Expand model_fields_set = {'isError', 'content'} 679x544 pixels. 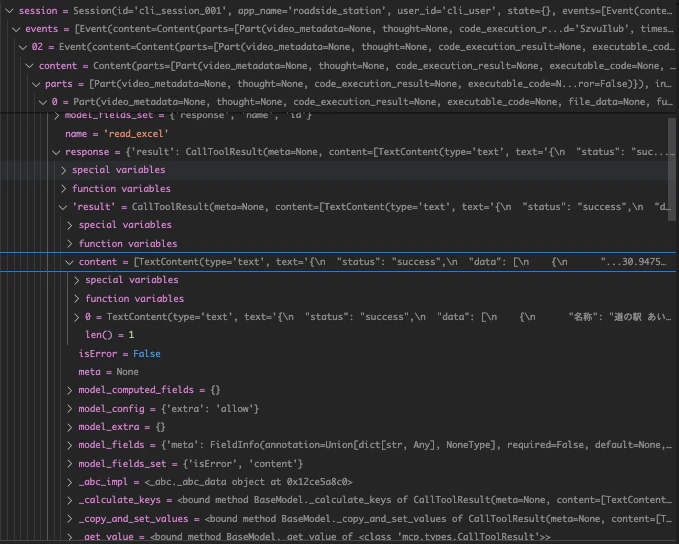[70, 464]
